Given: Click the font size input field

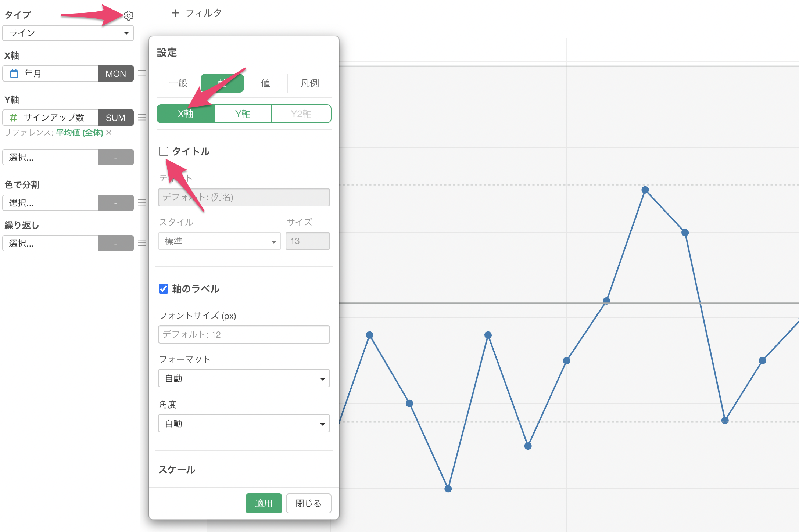Looking at the screenshot, I should pos(244,334).
